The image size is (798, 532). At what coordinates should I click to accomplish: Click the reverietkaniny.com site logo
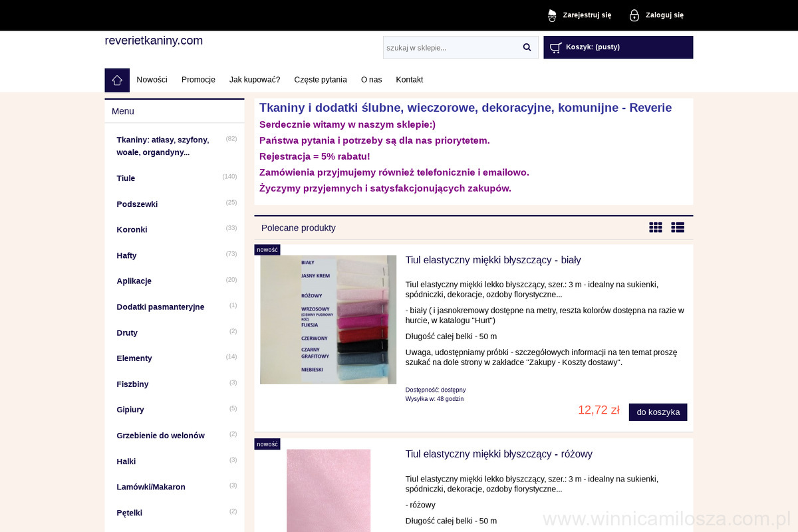click(154, 41)
